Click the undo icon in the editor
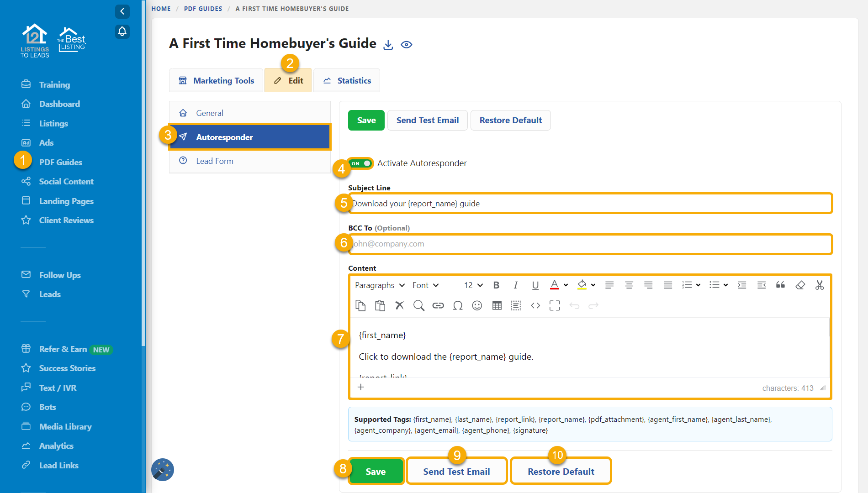Viewport: 868px width, 493px height. coord(574,305)
